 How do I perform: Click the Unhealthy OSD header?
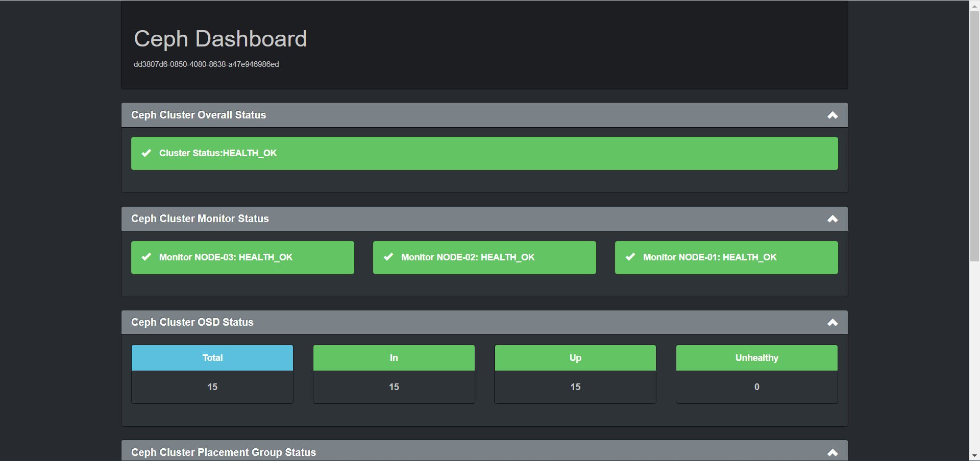[x=757, y=358]
